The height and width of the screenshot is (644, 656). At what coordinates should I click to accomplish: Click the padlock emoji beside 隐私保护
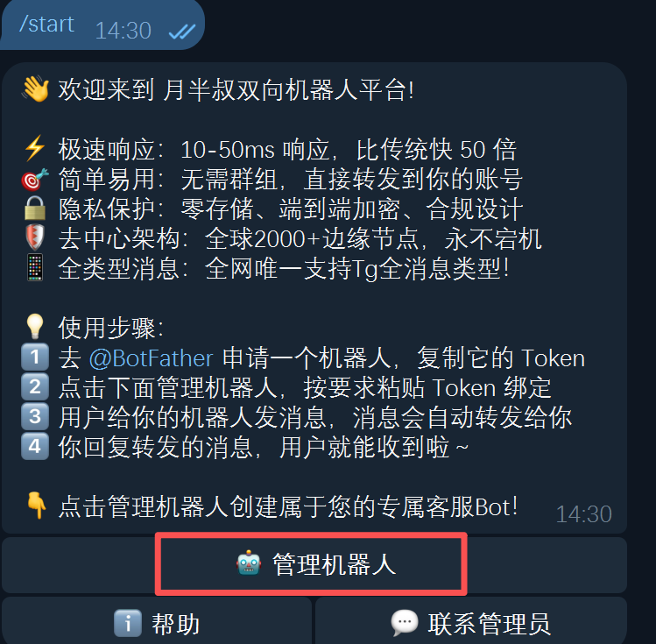pos(35,208)
